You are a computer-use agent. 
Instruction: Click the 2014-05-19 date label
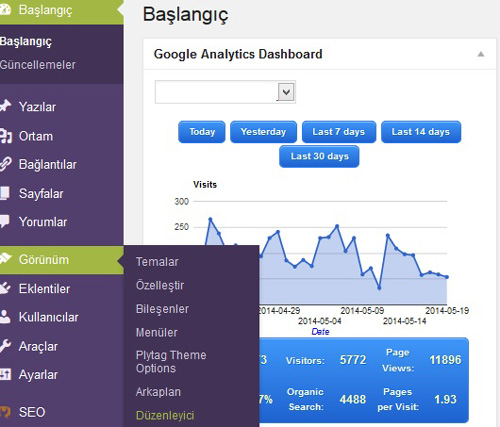tap(447, 311)
